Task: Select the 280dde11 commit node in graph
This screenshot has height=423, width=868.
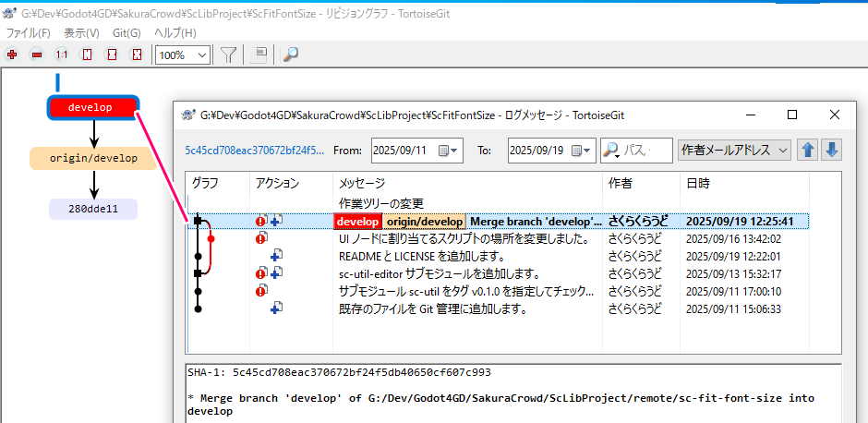Action: tap(93, 210)
